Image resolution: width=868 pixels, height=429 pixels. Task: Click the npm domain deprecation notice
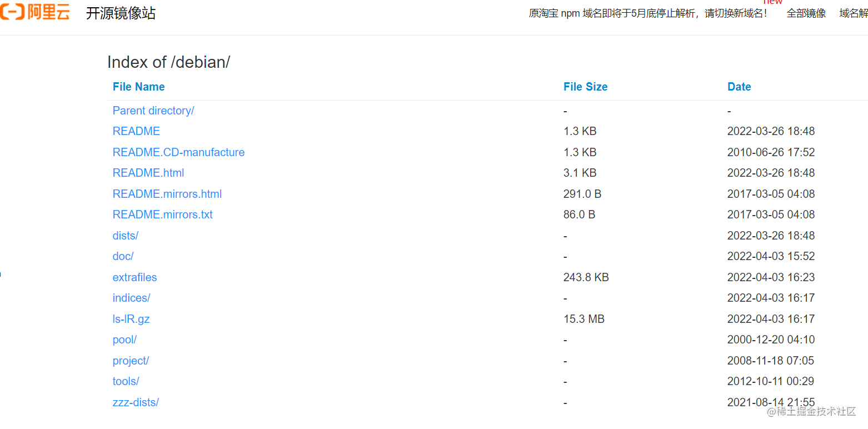pos(649,13)
